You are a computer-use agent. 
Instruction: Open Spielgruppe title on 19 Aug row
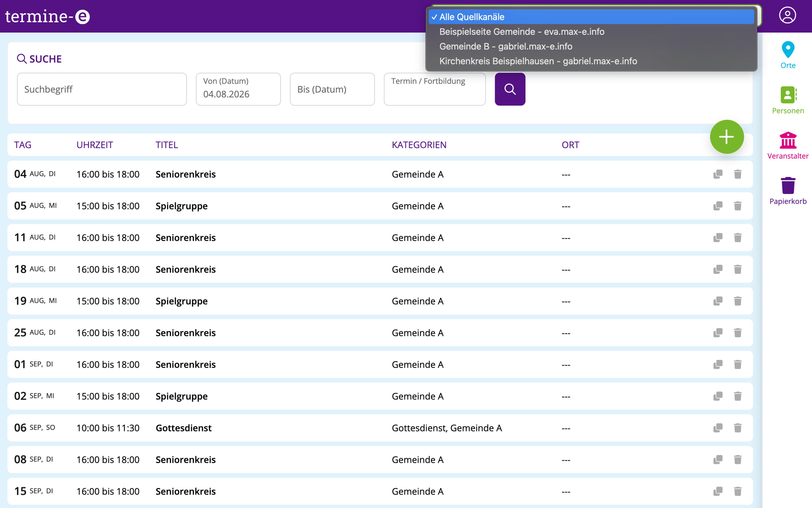click(x=181, y=301)
